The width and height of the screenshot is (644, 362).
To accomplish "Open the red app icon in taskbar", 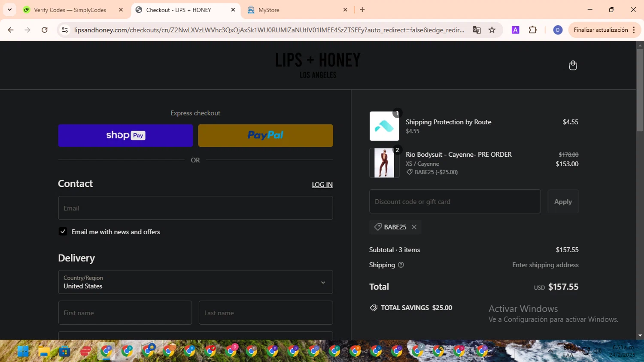I will (x=85, y=352).
